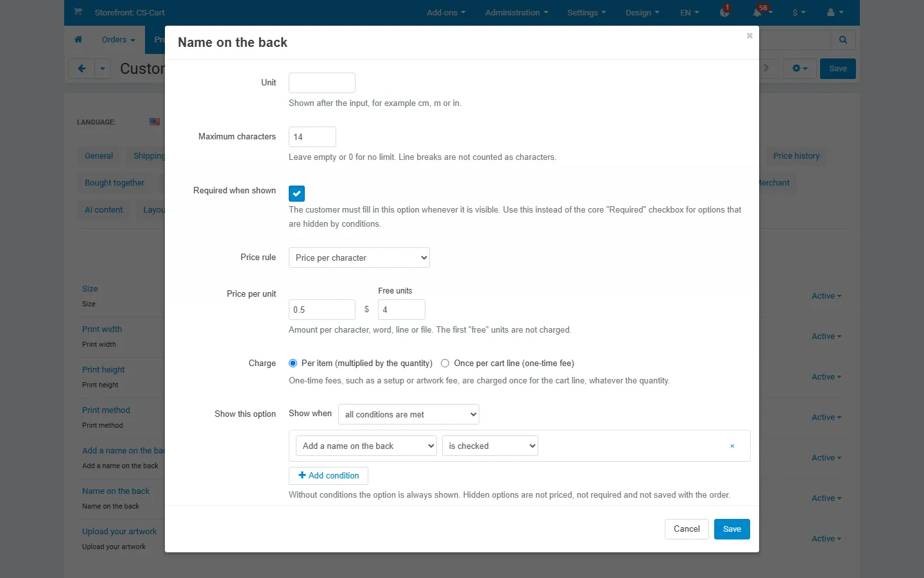Click the Maximum characters field
924x578 pixels.
tap(312, 137)
